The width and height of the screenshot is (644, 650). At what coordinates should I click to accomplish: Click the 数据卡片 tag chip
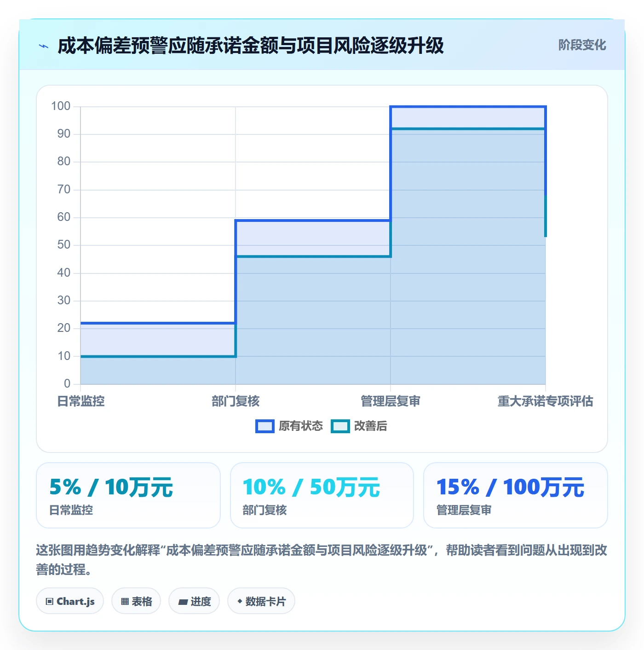pos(261,601)
